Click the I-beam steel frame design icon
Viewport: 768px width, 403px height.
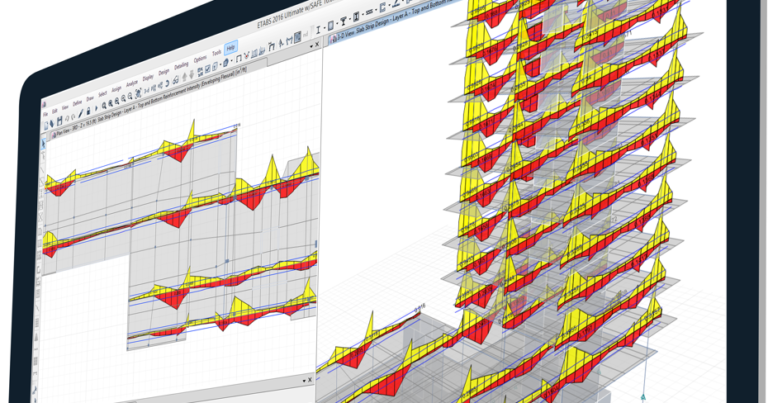pos(318,30)
